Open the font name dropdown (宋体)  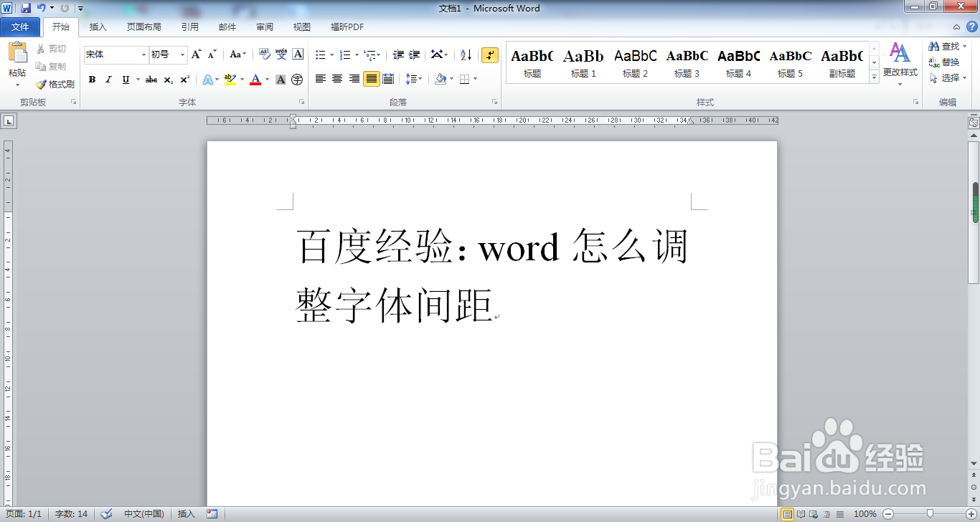[143, 54]
